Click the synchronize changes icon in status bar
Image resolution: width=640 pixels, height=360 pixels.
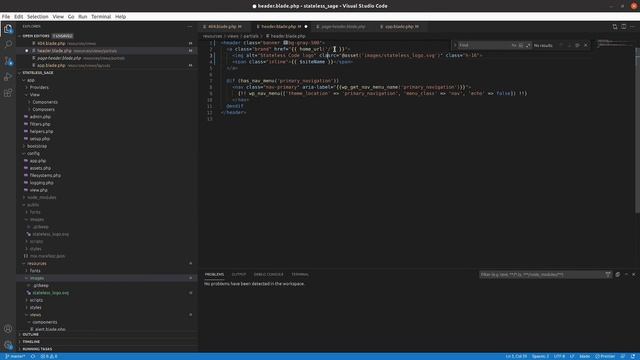click(33, 356)
